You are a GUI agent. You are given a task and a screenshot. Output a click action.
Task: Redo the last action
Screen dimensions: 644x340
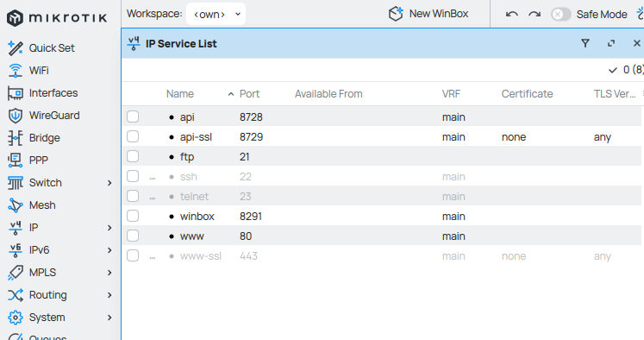click(x=535, y=15)
